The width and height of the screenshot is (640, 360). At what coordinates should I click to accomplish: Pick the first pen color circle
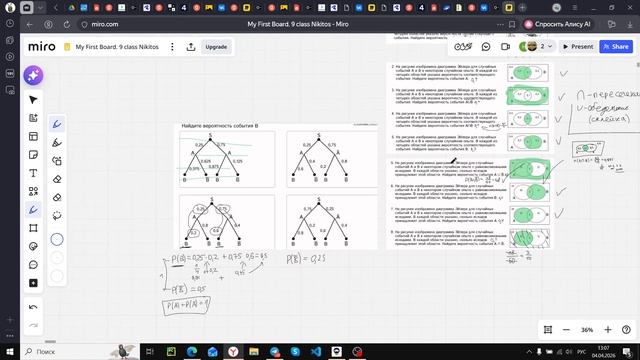[57, 240]
